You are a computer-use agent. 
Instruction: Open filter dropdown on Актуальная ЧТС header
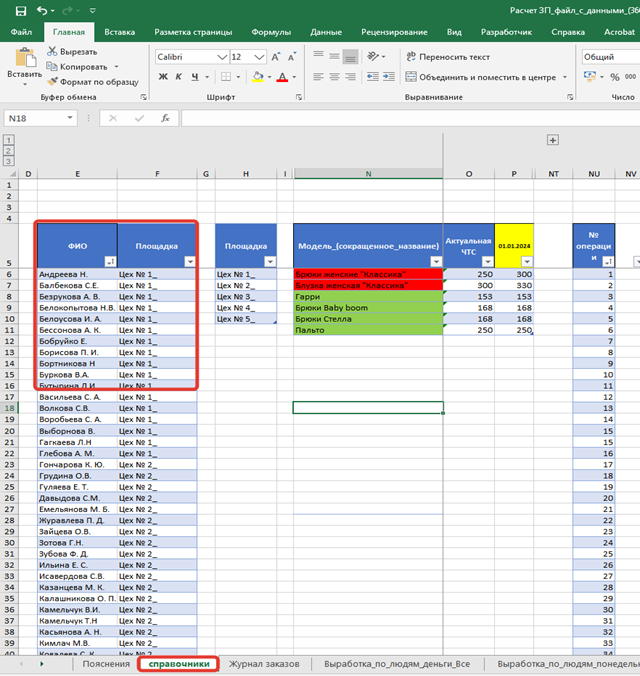tap(488, 261)
